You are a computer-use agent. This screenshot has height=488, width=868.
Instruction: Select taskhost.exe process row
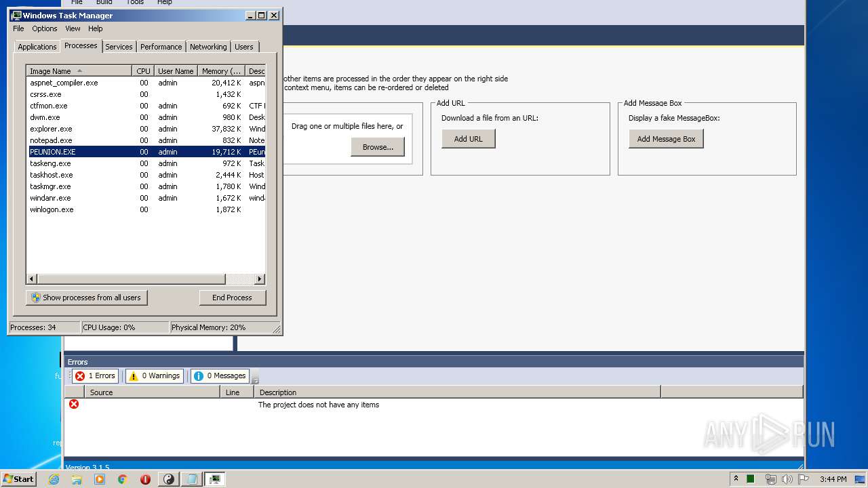146,175
